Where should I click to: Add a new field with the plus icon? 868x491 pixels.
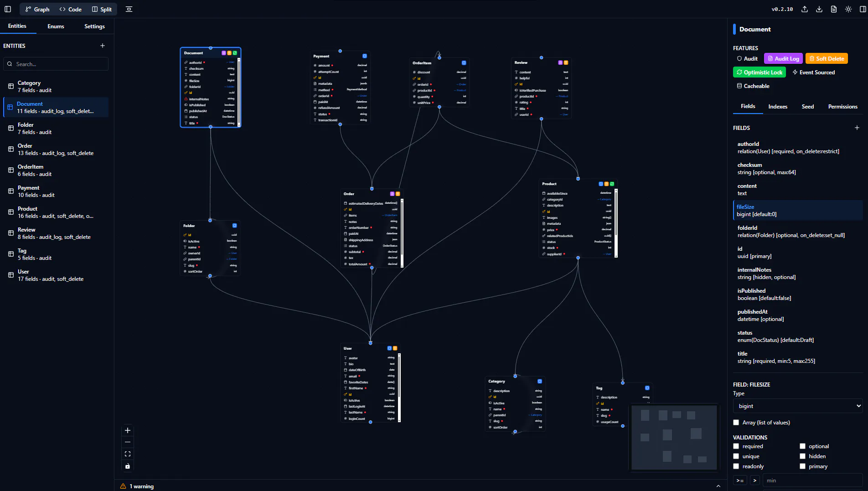857,128
